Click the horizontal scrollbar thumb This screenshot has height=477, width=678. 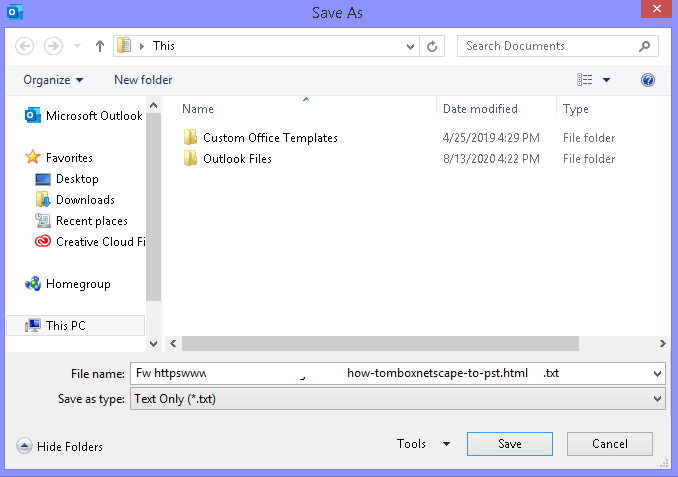(380, 344)
